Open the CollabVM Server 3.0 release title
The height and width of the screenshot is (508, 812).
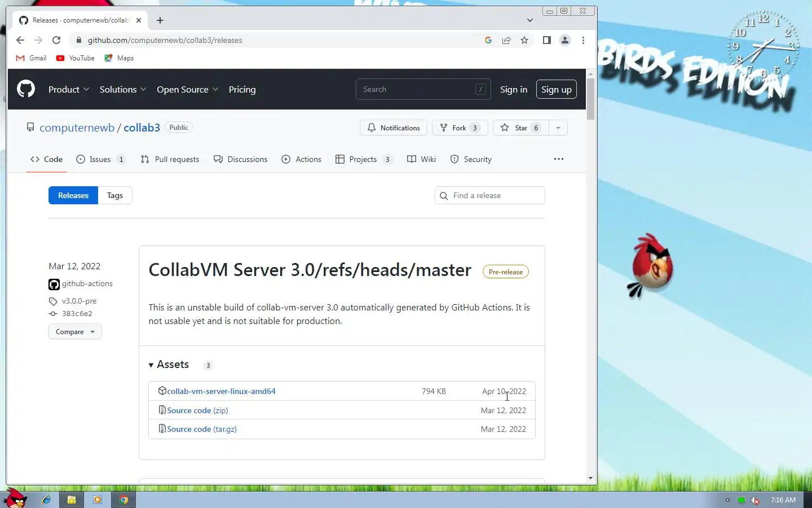coord(310,270)
